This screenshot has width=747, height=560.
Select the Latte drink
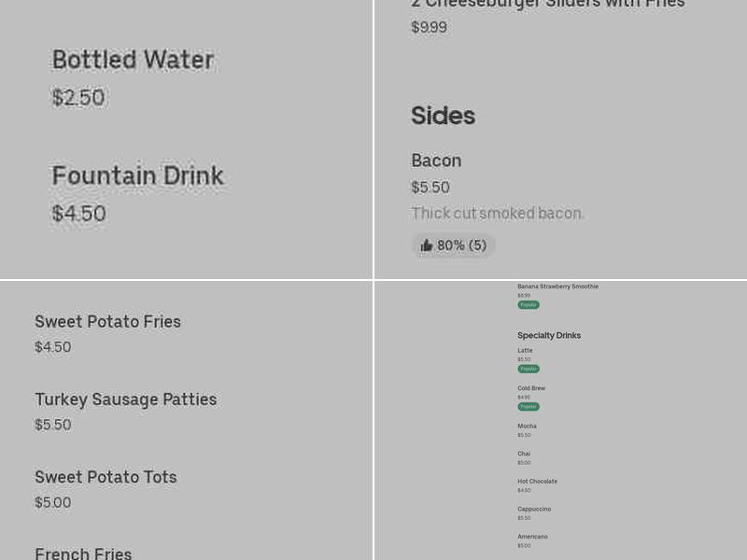[x=525, y=351]
